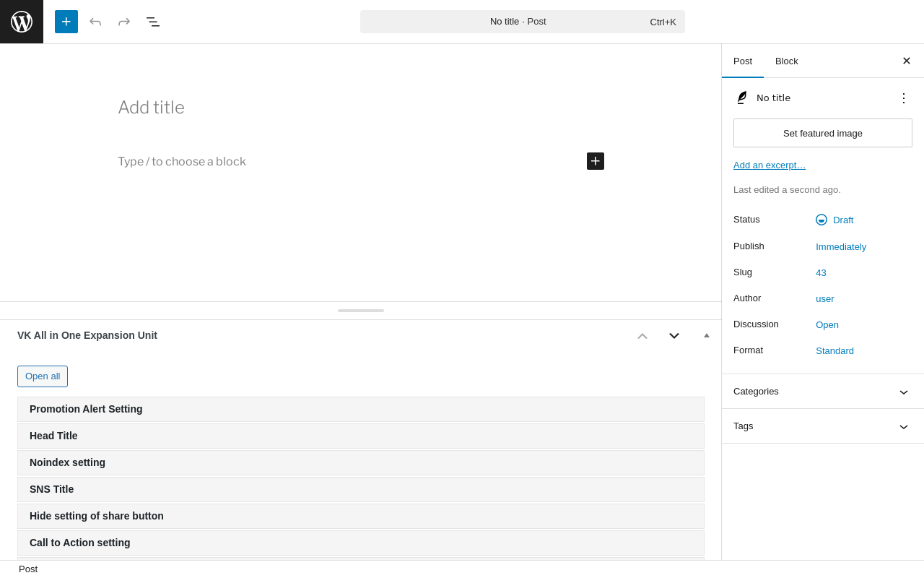This screenshot has width=924, height=578.
Task: Click the No title text in sidebar
Action: (773, 98)
